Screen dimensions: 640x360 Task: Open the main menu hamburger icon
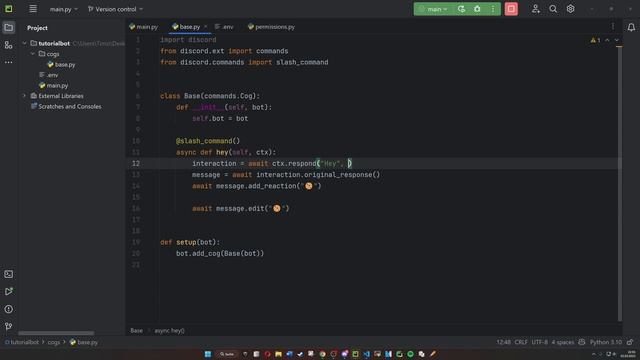33,9
